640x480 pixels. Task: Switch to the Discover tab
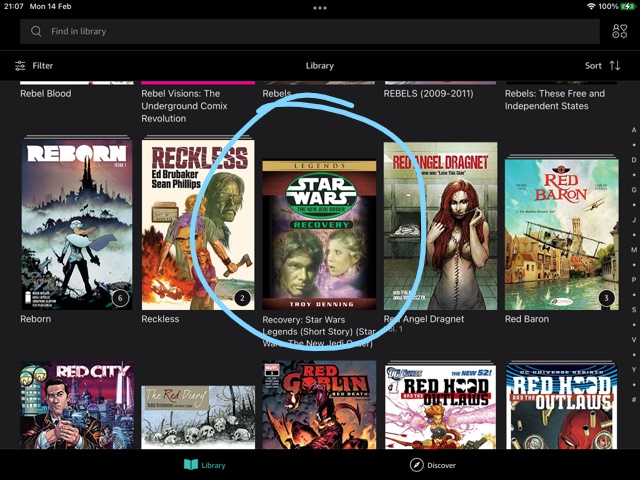coord(433,465)
